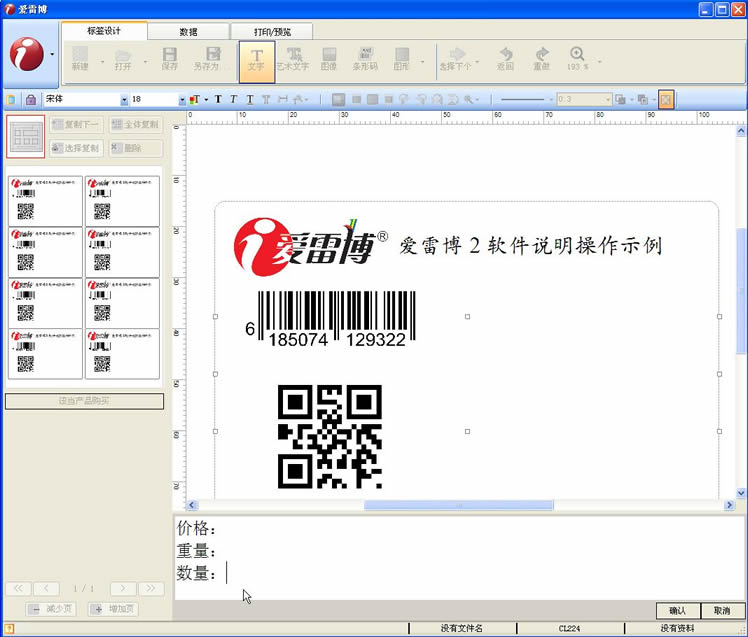Click the 减少页 button

(51, 609)
